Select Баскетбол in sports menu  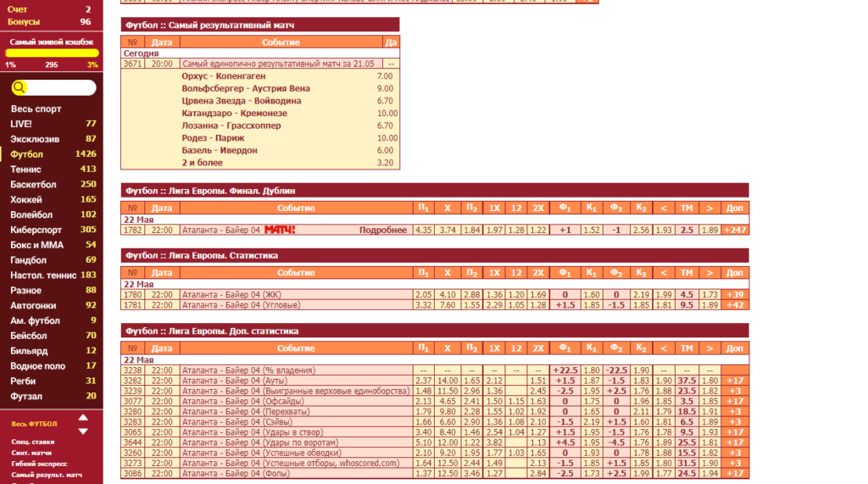pos(33,185)
